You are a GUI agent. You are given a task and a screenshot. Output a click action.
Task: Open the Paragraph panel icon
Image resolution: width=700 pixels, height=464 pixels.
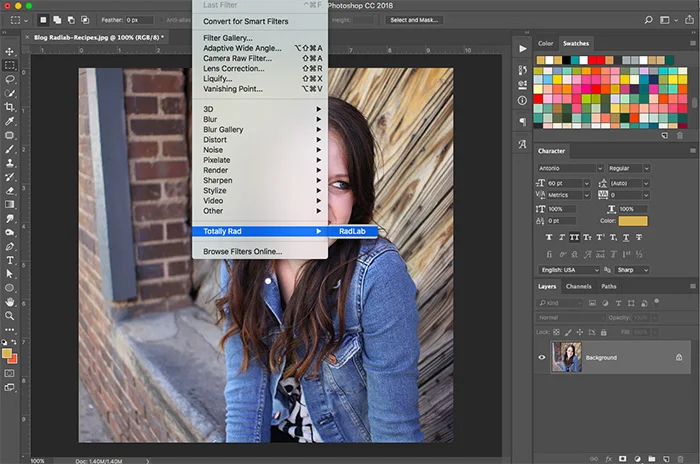(x=522, y=121)
